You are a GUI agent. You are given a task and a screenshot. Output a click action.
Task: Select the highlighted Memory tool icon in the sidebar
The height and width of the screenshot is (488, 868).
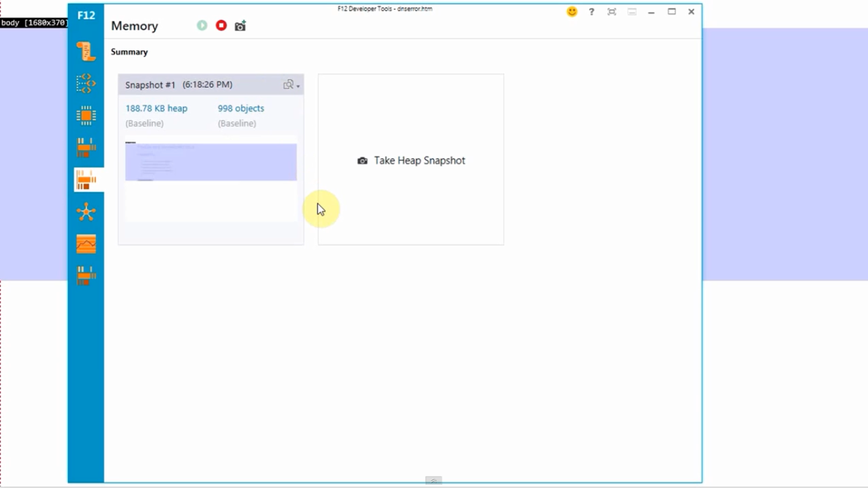pos(86,180)
